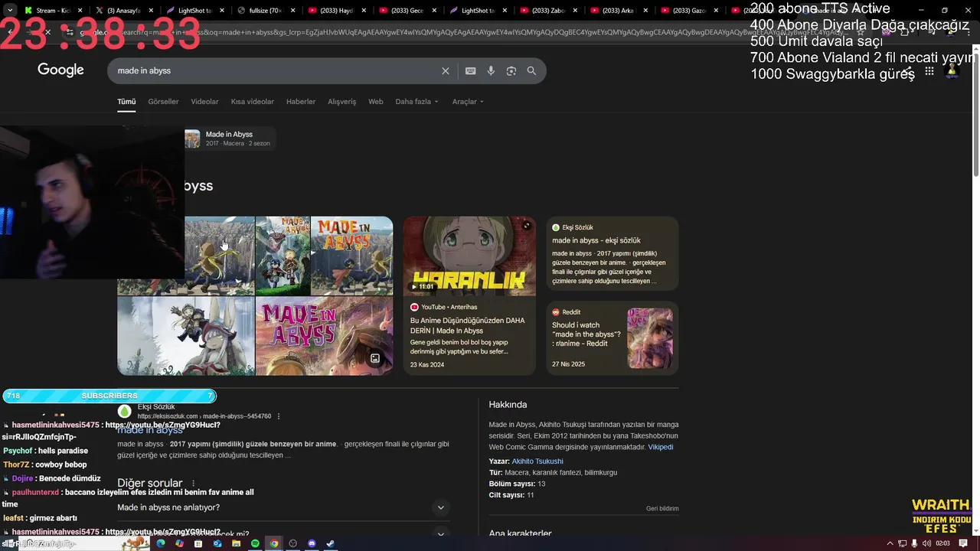
Task: Open Google Chrome from the taskbar
Action: pyautogui.click(x=274, y=543)
